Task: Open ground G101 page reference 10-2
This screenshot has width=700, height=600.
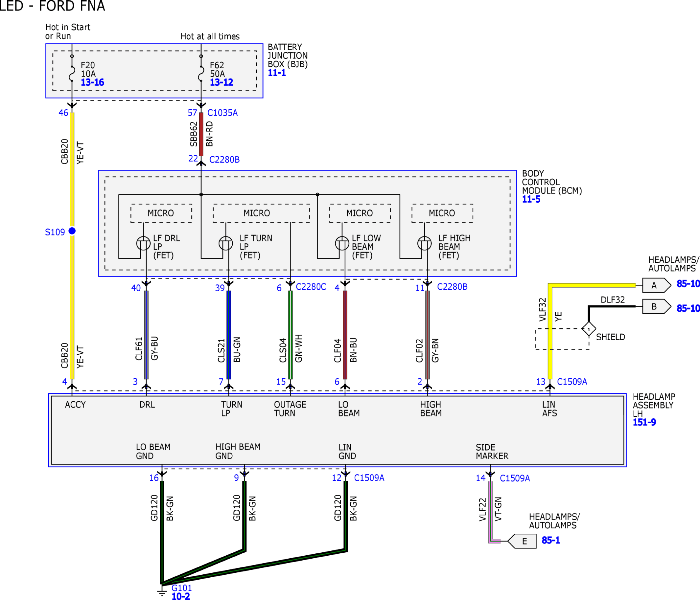Action: pos(181,596)
